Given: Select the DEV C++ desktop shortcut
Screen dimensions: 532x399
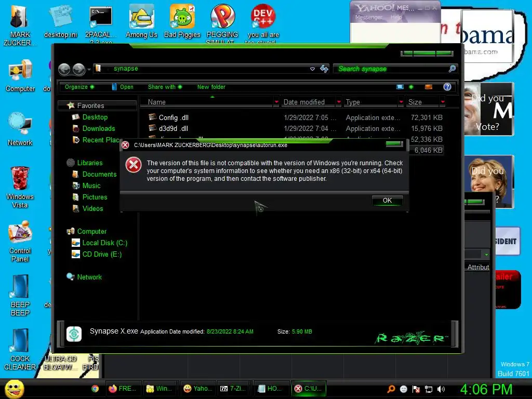Looking at the screenshot, I should (263, 24).
